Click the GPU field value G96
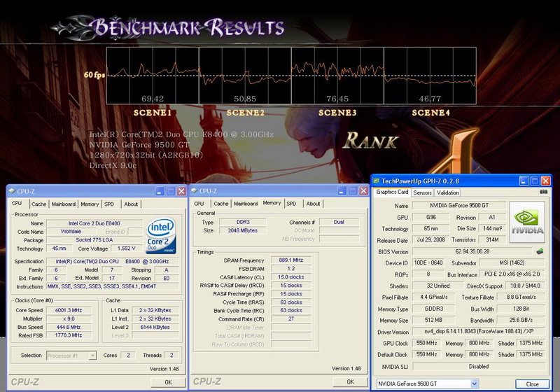Image resolution: width=560 pixels, height=392 pixels. (x=430, y=217)
